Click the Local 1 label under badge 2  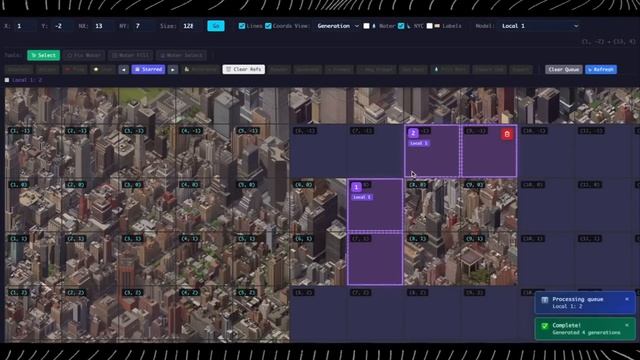419,143
